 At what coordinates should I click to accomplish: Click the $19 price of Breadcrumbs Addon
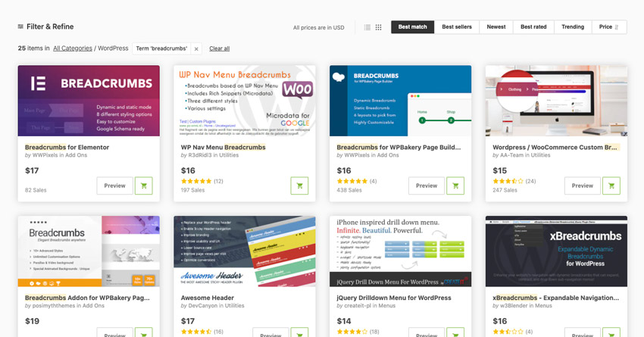[32, 321]
